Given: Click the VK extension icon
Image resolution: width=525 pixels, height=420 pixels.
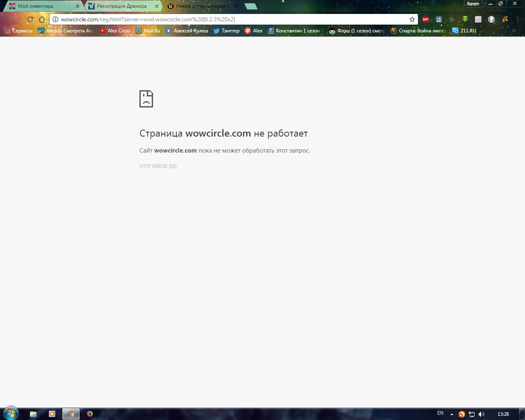Looking at the screenshot, I should [439, 19].
